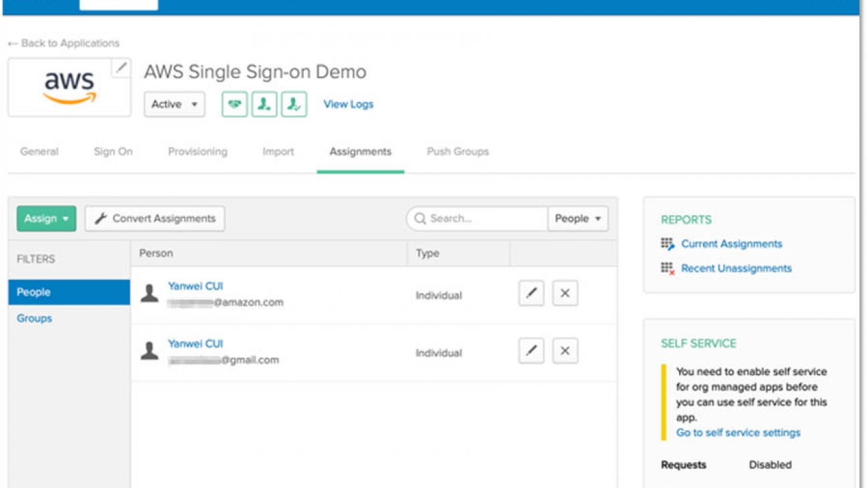Click the AWS Single Sign-on Demo title
The width and height of the screenshot is (868, 488).
tap(255, 71)
